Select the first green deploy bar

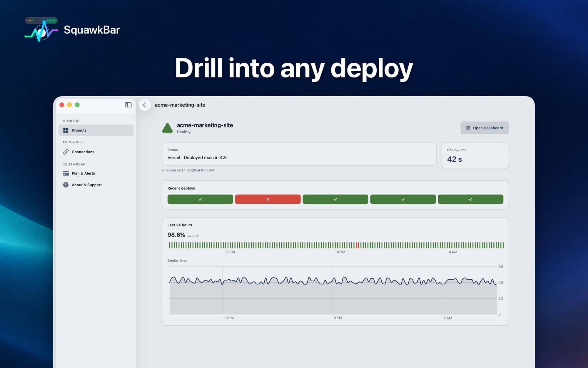point(200,199)
